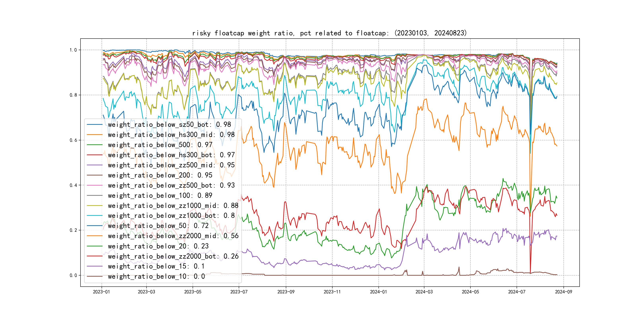Click legend label weight_ratio_below_500
Screen dimensions: 644x322
(160, 145)
